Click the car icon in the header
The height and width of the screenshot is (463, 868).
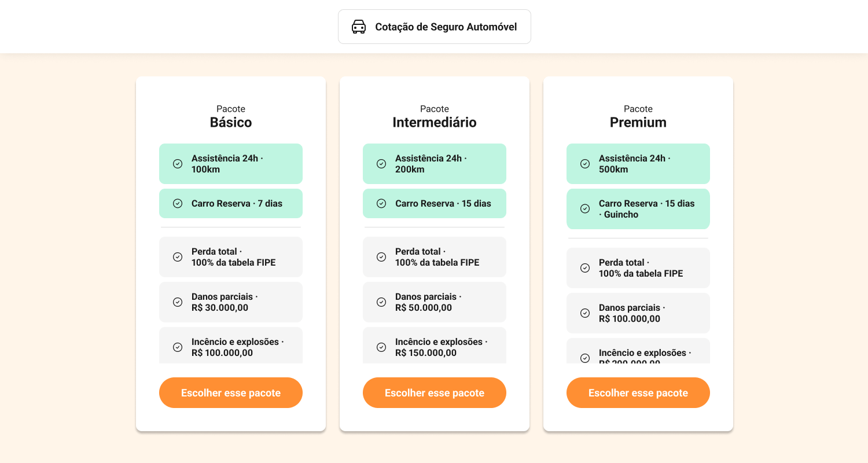[359, 26]
